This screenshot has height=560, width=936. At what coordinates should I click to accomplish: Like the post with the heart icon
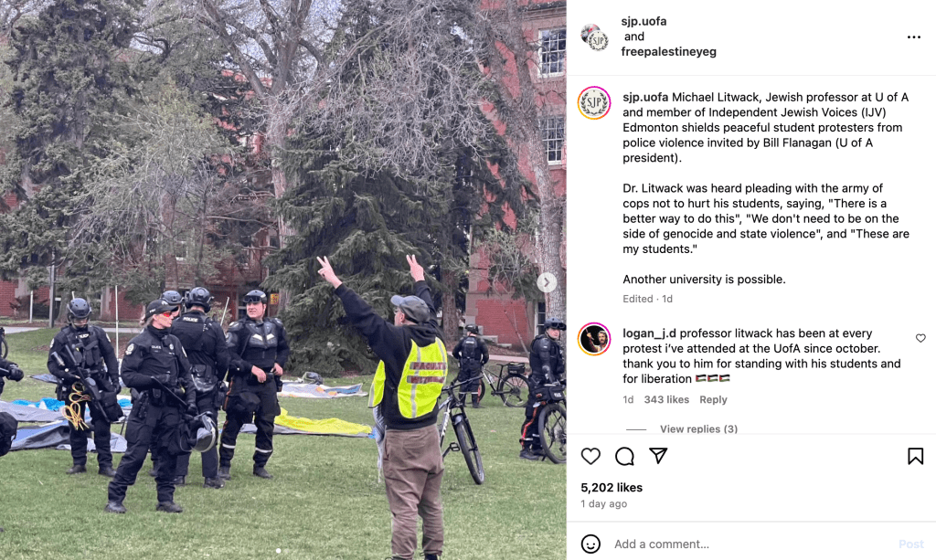[590, 456]
